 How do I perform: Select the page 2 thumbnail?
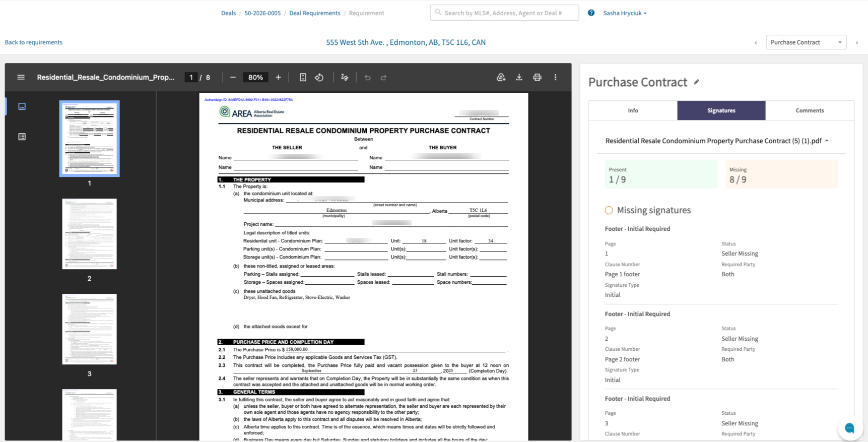89,234
